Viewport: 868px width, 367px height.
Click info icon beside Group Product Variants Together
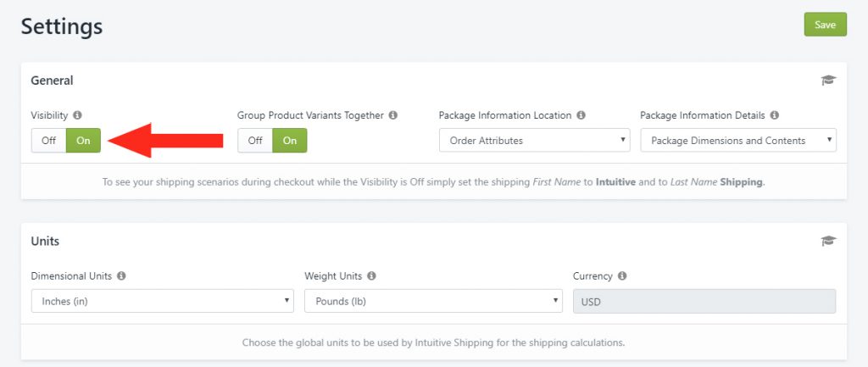(393, 115)
